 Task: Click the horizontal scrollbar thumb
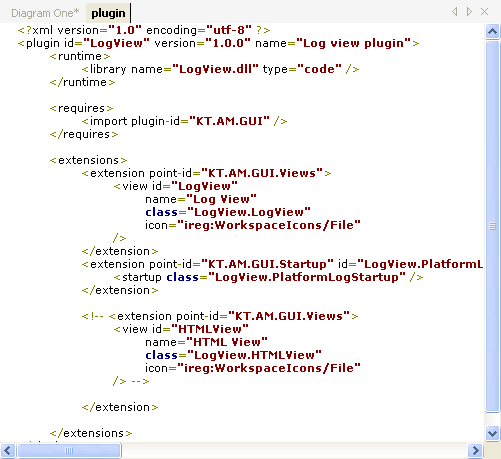click(69, 451)
